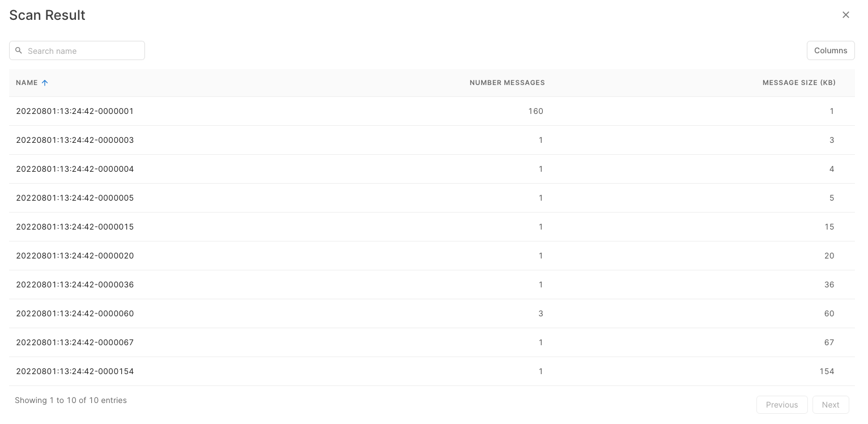The height and width of the screenshot is (424, 868).
Task: Click the 160 messages count cell
Action: click(x=535, y=111)
